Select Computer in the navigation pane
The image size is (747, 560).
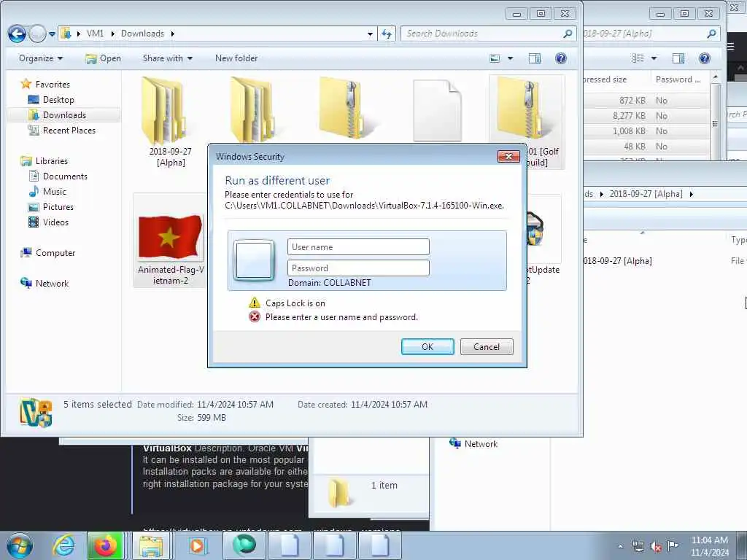click(x=48, y=253)
